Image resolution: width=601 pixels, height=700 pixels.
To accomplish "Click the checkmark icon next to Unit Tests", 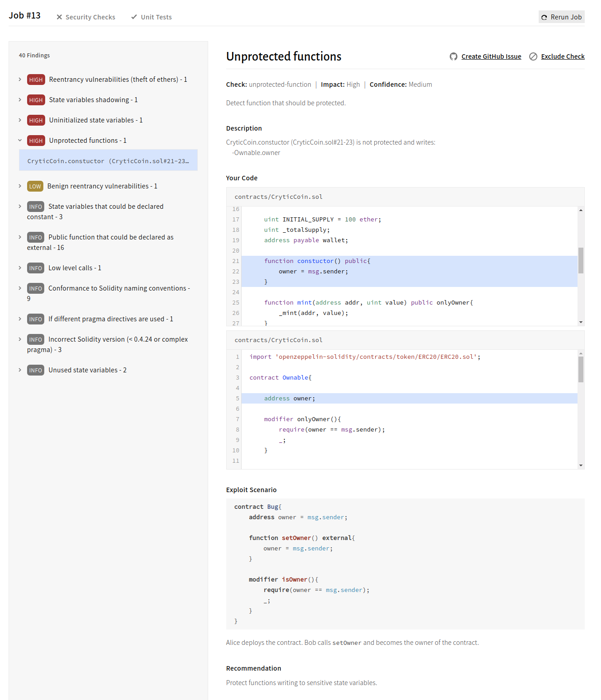I will [x=134, y=17].
